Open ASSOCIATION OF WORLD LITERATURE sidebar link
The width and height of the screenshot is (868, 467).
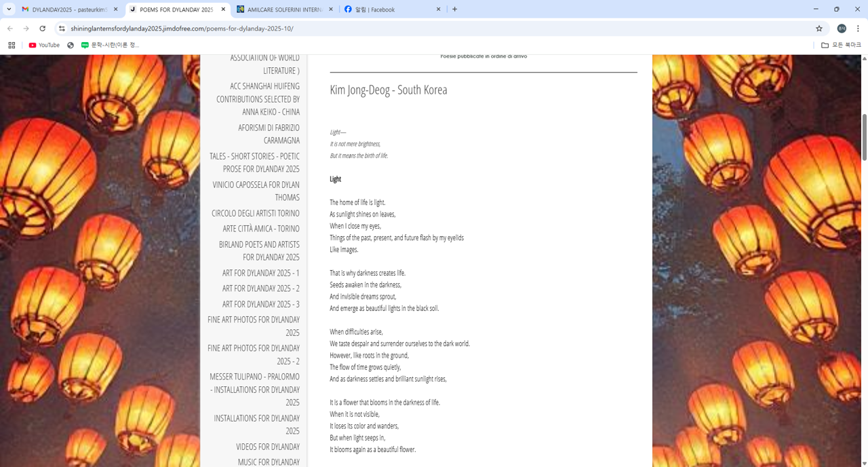tap(264, 64)
